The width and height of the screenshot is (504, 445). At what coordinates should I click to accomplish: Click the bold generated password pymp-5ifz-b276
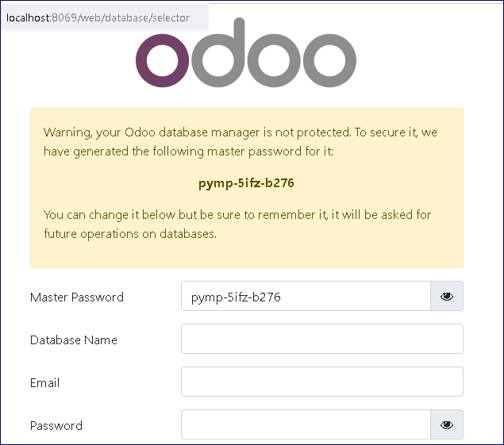246,183
